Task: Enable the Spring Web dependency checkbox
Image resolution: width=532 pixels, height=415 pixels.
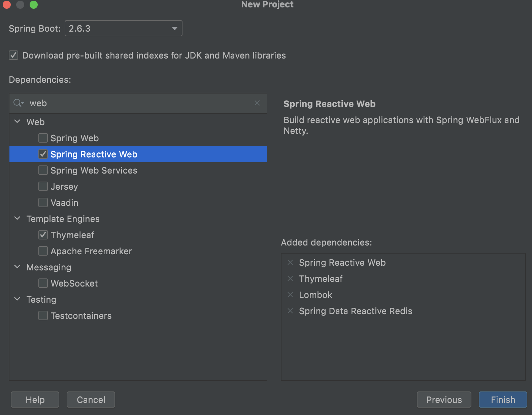Action: pyautogui.click(x=43, y=138)
